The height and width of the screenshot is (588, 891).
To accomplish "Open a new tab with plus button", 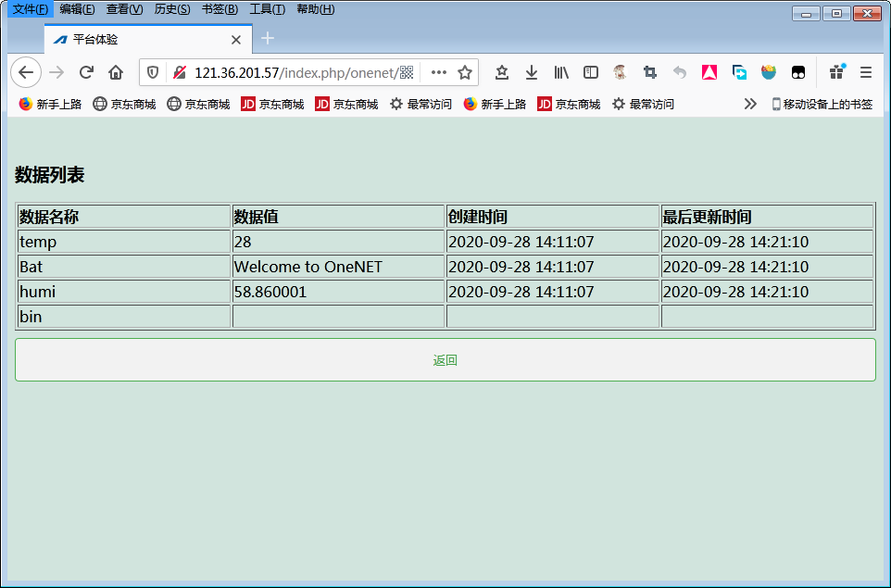I will tap(268, 38).
